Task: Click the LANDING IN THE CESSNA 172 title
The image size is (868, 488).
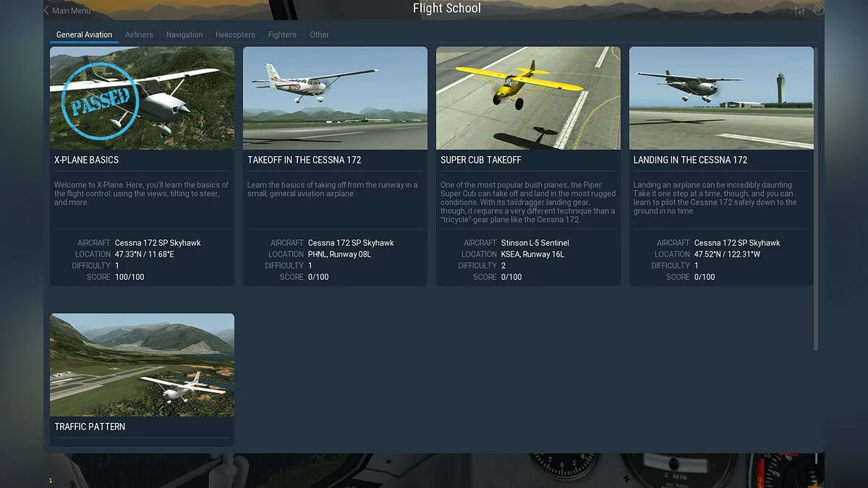Action: 690,160
